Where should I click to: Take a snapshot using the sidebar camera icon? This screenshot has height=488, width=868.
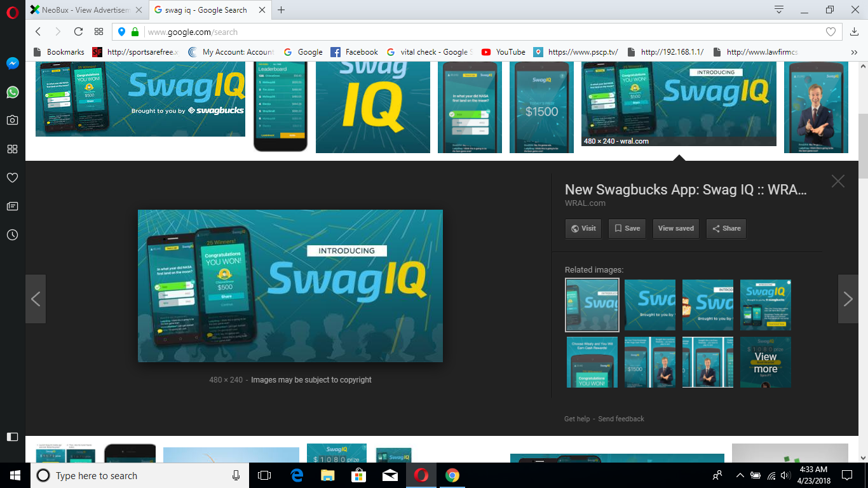tap(12, 120)
